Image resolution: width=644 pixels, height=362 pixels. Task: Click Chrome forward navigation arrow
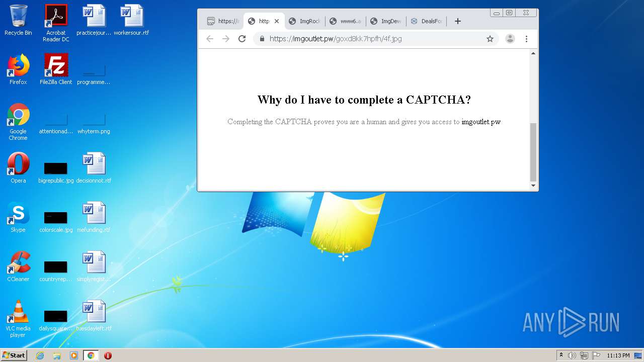(226, 39)
